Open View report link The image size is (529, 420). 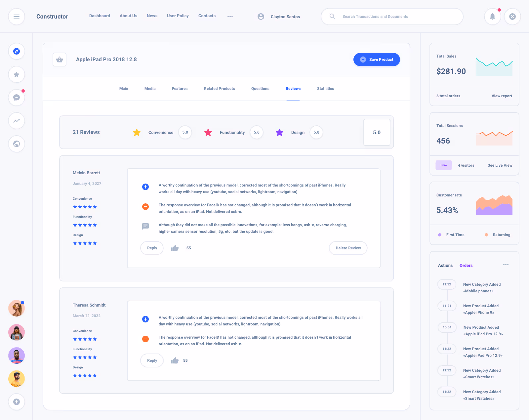point(502,96)
